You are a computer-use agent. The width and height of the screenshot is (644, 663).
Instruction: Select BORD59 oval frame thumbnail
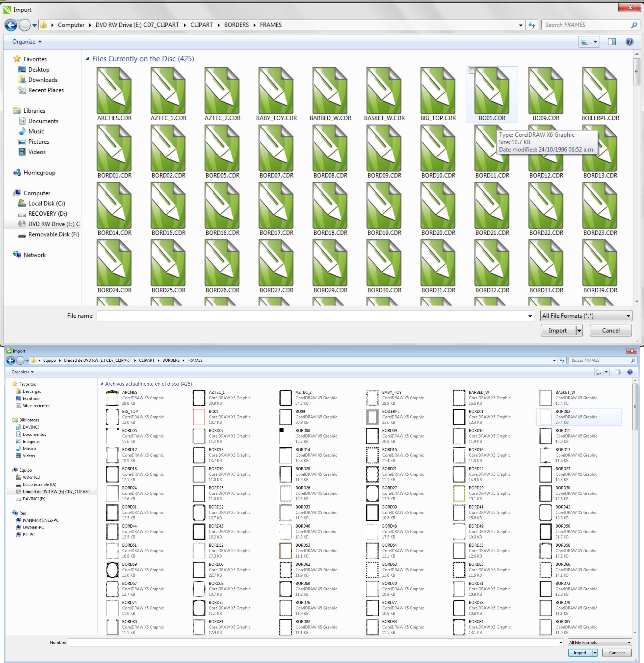coord(112,570)
